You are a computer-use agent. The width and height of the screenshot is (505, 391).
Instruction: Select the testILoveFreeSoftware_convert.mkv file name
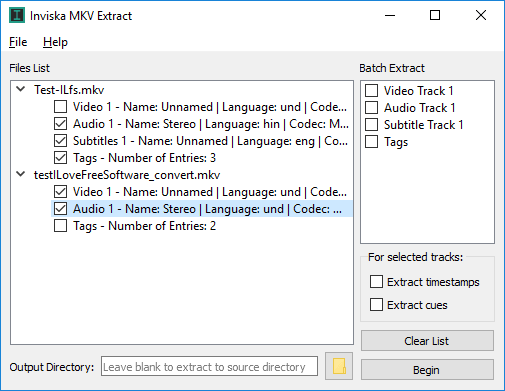[x=127, y=175]
